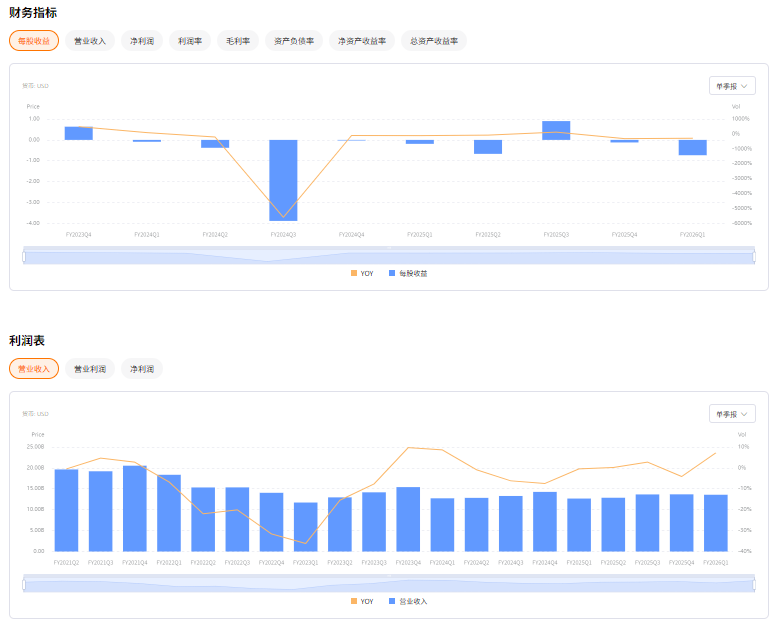Viewport: 778px width, 625px height.
Task: Toggle 每股收益 legend series visibility
Action: [x=408, y=273]
